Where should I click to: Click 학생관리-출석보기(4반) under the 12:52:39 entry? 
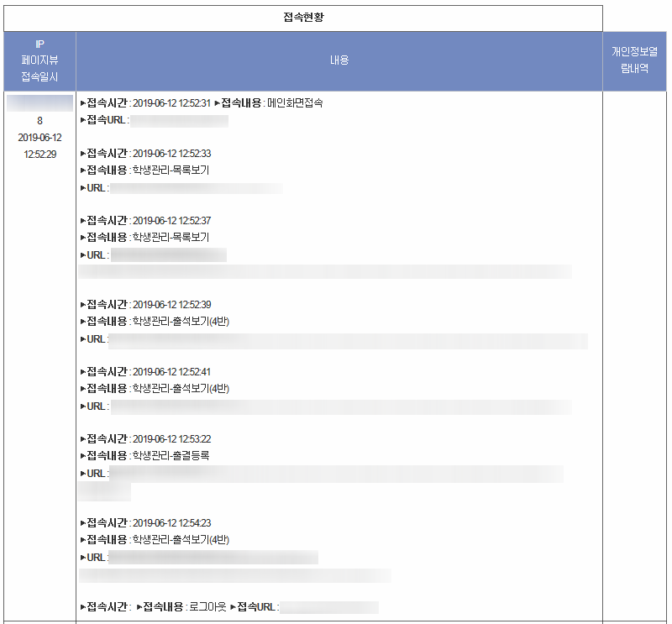[x=181, y=322]
